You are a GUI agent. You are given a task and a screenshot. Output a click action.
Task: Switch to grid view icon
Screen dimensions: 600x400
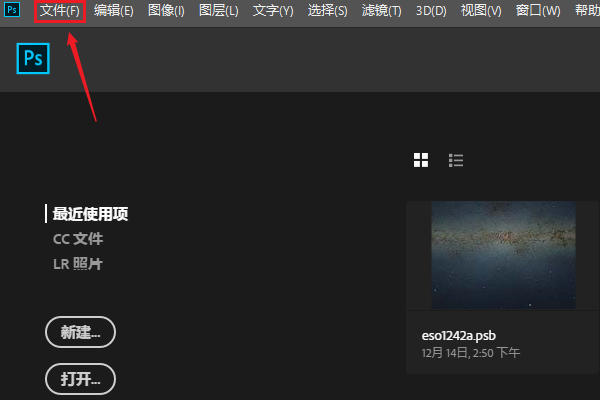pyautogui.click(x=421, y=160)
